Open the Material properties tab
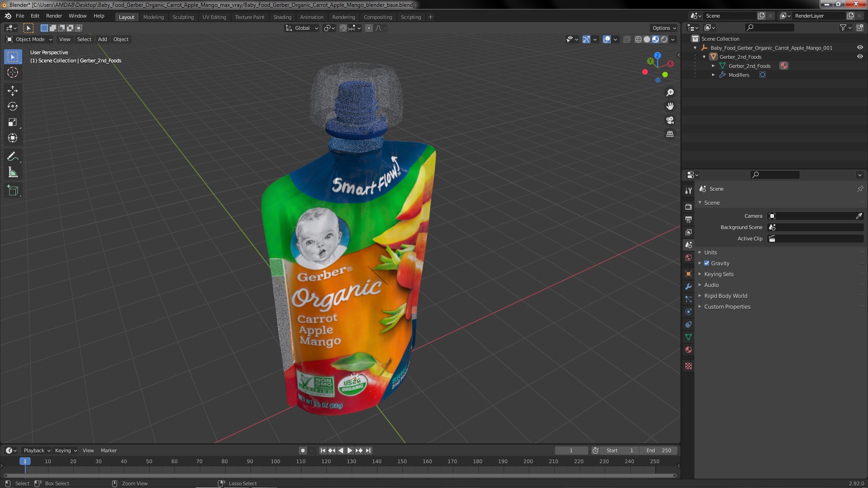The width and height of the screenshot is (868, 488). click(689, 350)
